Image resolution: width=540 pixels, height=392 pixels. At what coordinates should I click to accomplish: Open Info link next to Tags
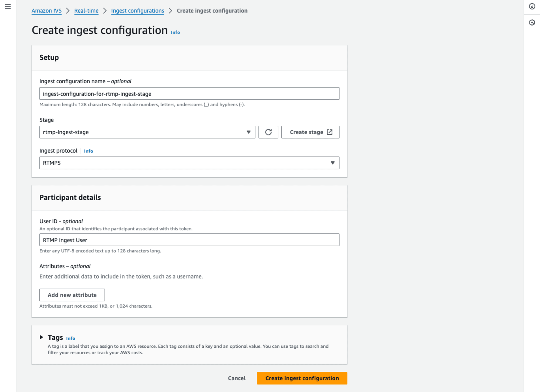pyautogui.click(x=70, y=338)
